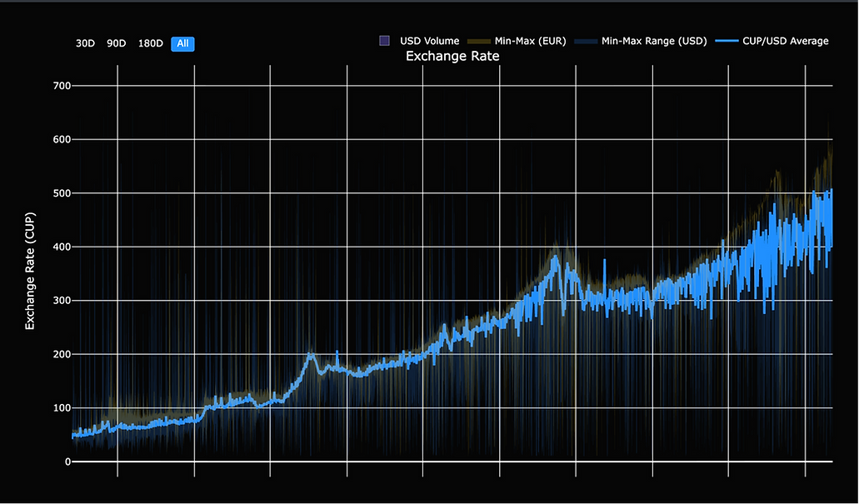Click the purple USD Volume legend square
Viewport: 859px width, 504px height.
385,41
